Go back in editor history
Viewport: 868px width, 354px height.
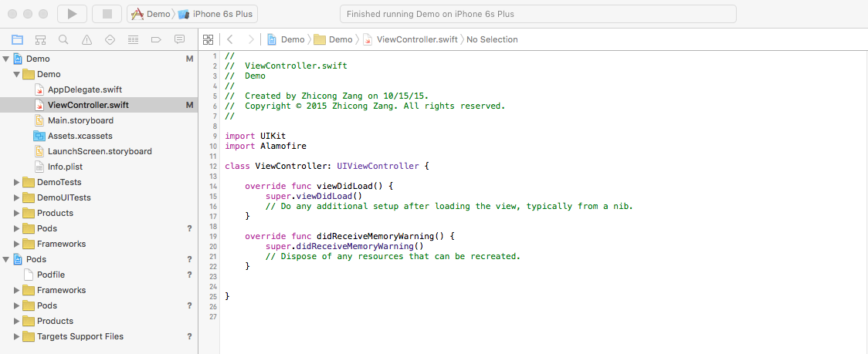click(x=230, y=39)
